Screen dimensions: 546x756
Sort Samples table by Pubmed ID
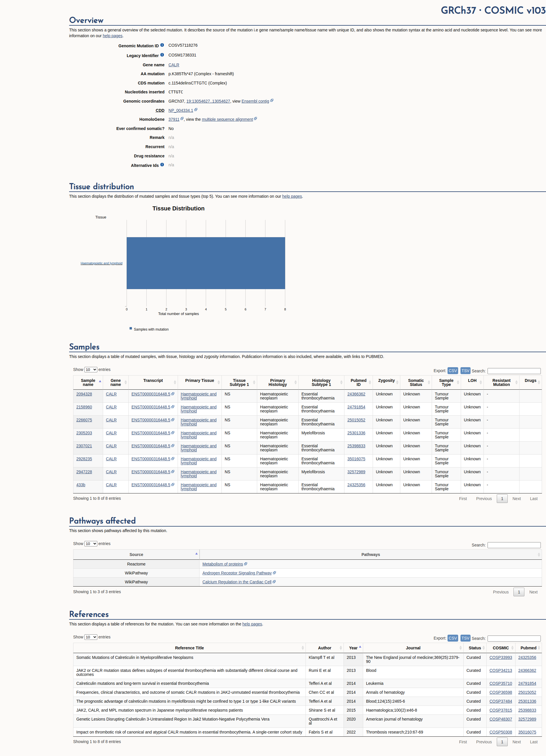pyautogui.click(x=359, y=383)
